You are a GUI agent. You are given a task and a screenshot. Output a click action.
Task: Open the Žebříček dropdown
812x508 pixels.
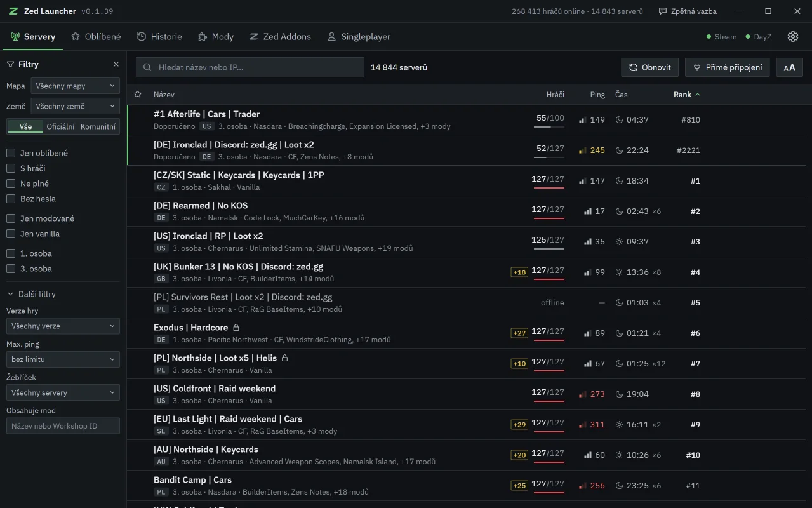(63, 392)
